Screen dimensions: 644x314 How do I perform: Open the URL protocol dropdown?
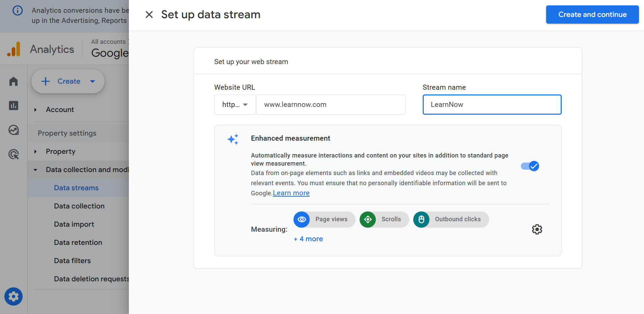(x=235, y=105)
